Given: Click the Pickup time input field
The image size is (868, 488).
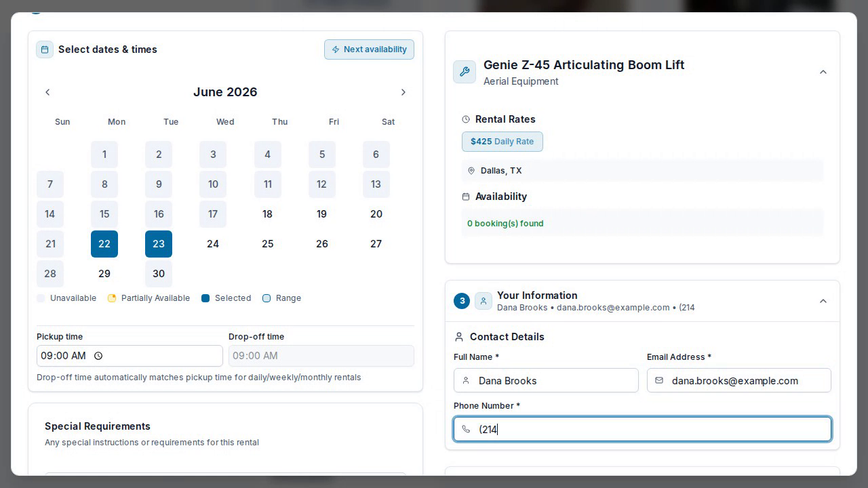Looking at the screenshot, I should pyautogui.click(x=130, y=356).
